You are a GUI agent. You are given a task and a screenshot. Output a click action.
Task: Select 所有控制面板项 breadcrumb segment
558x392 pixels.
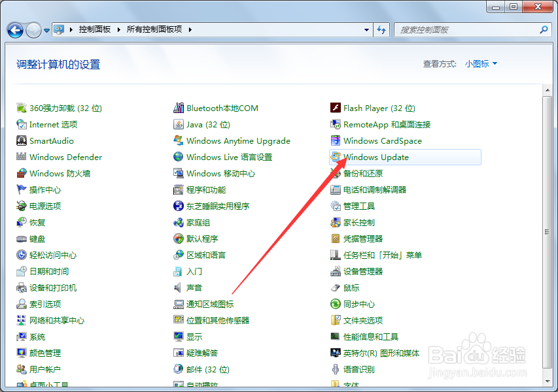pos(154,29)
